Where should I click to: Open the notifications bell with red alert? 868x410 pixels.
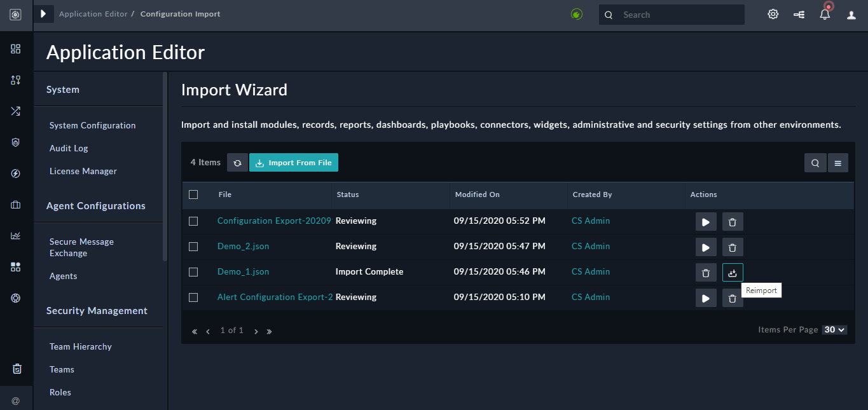coord(825,14)
